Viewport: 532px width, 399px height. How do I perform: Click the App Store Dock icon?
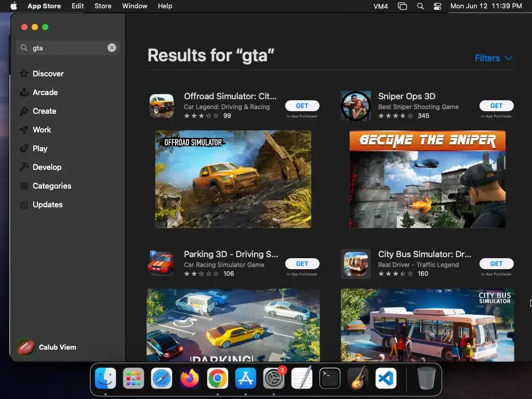(246, 378)
